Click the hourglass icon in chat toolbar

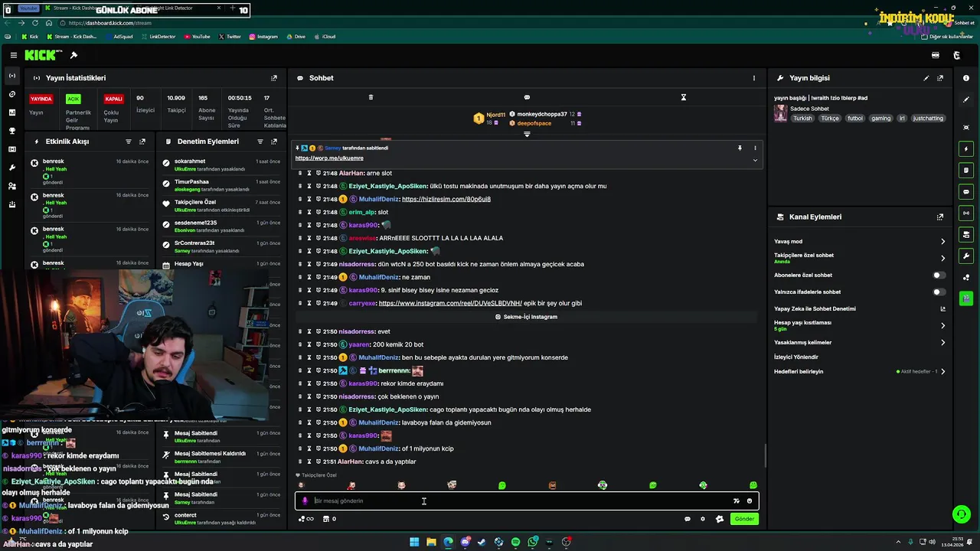(684, 97)
